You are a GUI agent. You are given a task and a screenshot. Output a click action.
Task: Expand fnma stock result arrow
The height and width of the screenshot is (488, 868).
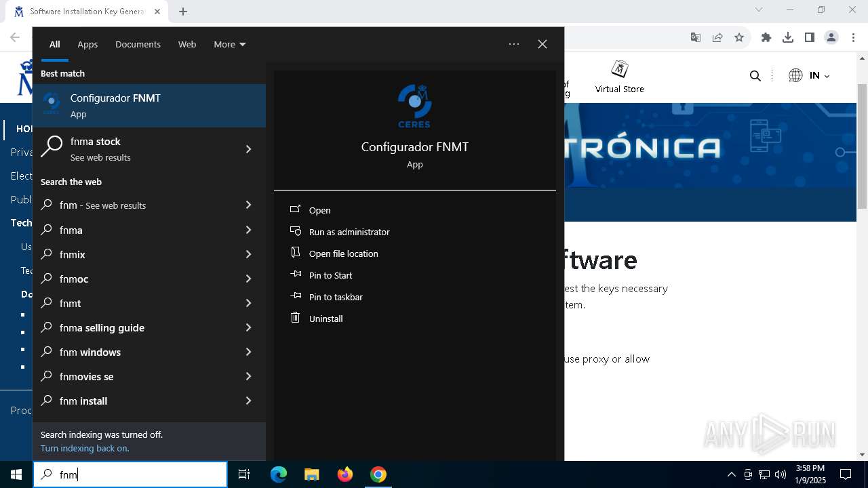pos(248,149)
